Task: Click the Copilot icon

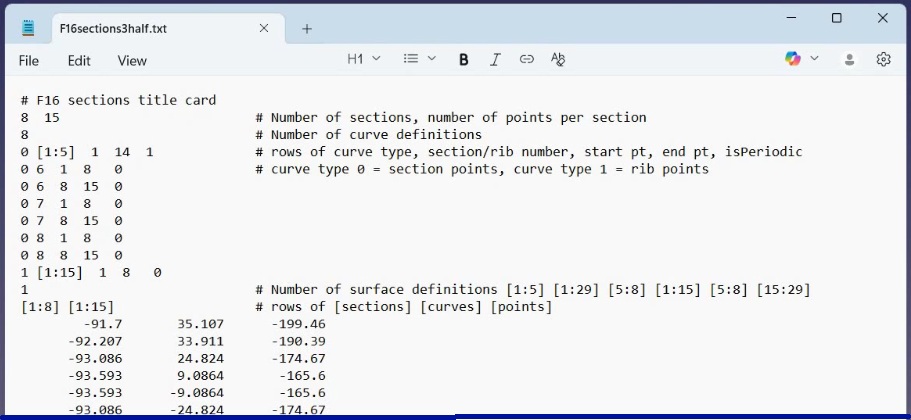Action: (x=793, y=60)
